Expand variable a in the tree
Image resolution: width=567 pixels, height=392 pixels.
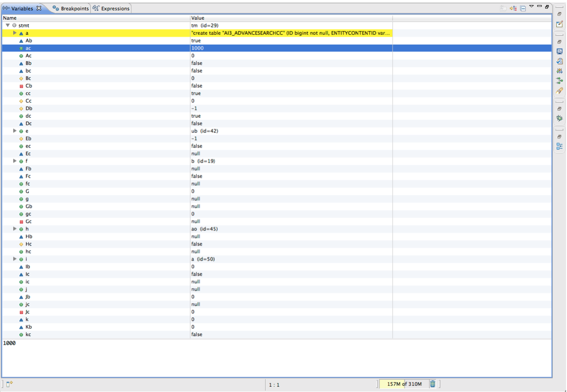pyautogui.click(x=15, y=33)
